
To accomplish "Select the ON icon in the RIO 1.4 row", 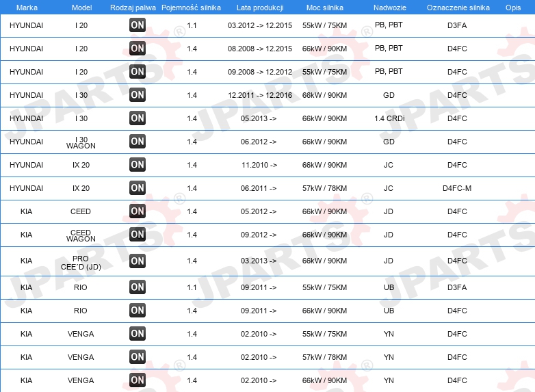I will [137, 310].
